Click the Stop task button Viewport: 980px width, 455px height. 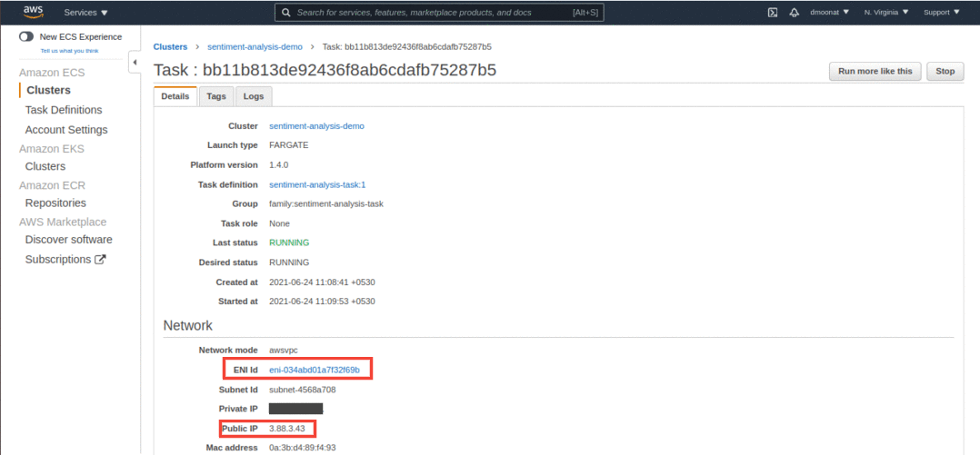pos(945,71)
